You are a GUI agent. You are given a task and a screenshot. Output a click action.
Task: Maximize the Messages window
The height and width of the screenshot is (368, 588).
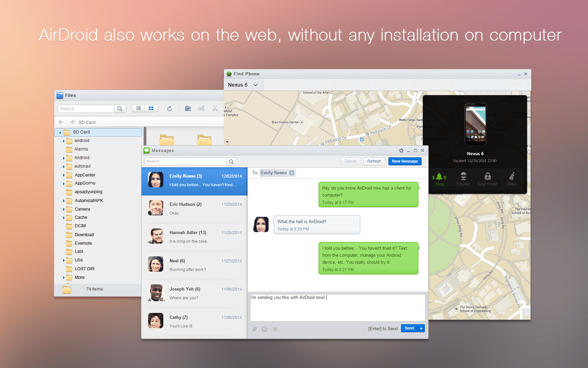415,150
